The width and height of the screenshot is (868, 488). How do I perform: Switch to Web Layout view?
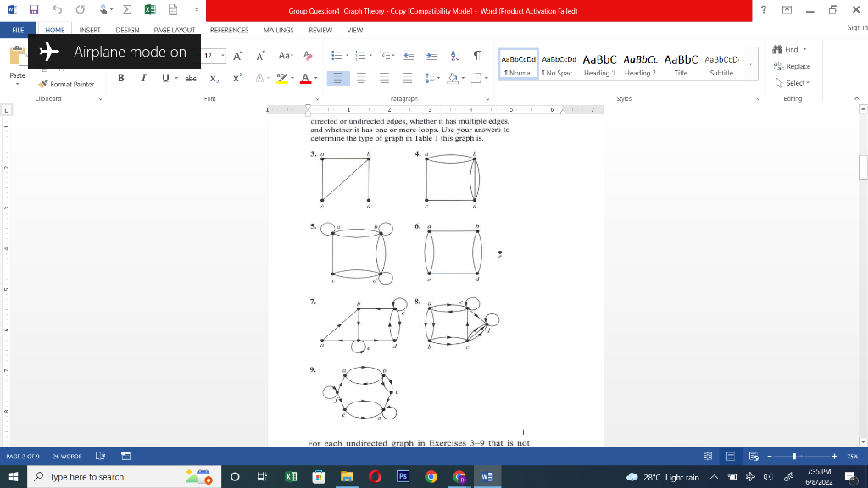pyautogui.click(x=754, y=457)
